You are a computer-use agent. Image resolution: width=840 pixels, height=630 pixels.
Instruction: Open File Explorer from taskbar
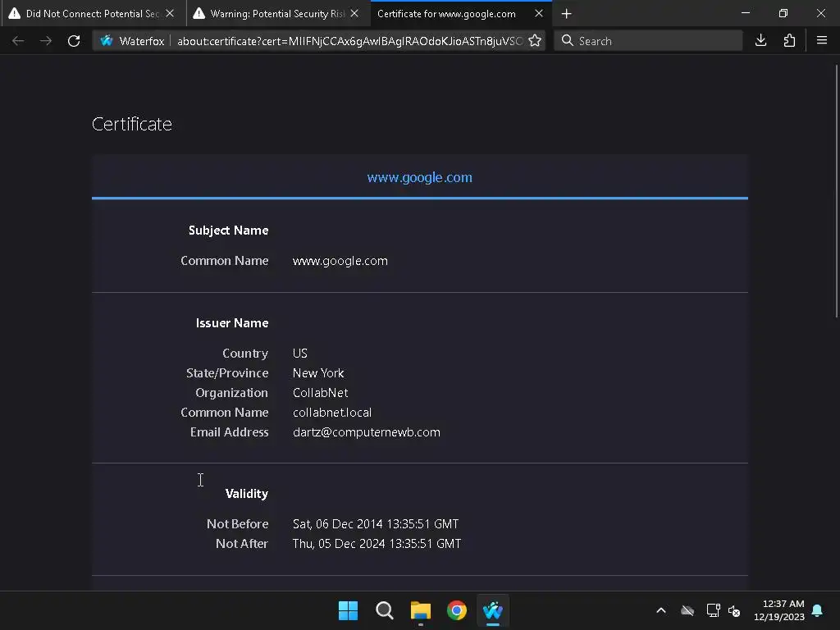(421, 610)
